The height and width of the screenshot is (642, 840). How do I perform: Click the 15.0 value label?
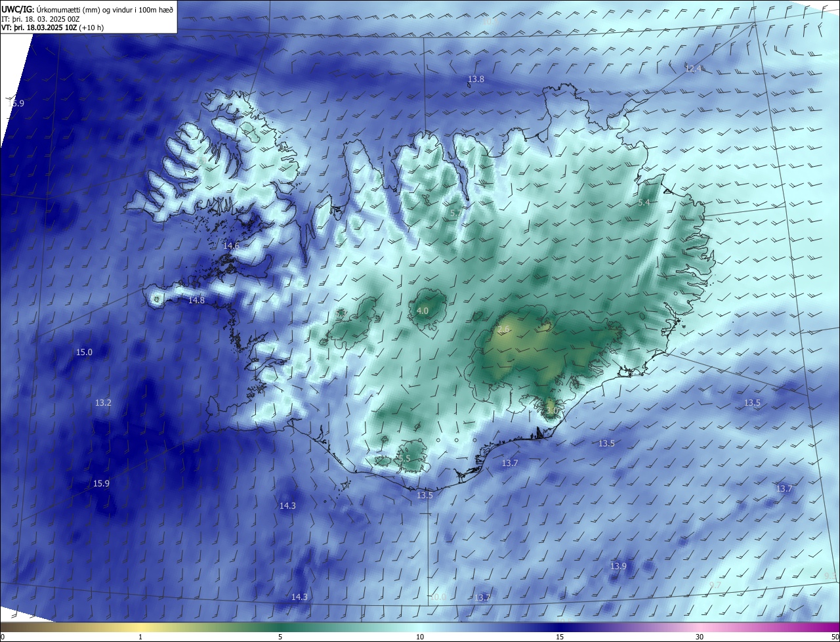click(x=84, y=353)
